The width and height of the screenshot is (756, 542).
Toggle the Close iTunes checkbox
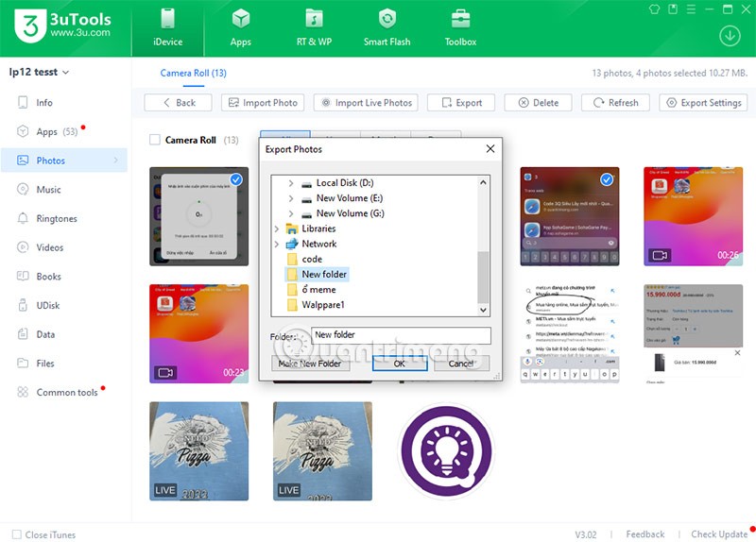(16, 534)
